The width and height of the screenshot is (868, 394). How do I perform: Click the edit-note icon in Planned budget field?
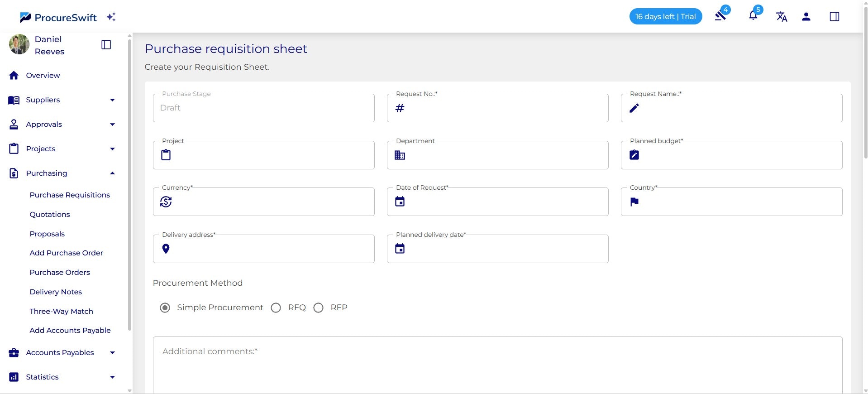[x=634, y=155]
